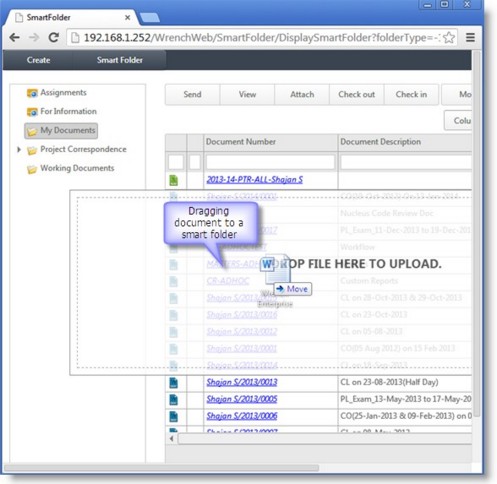Click the browser back arrow
Screen dimensions: 497x484
pos(14,37)
